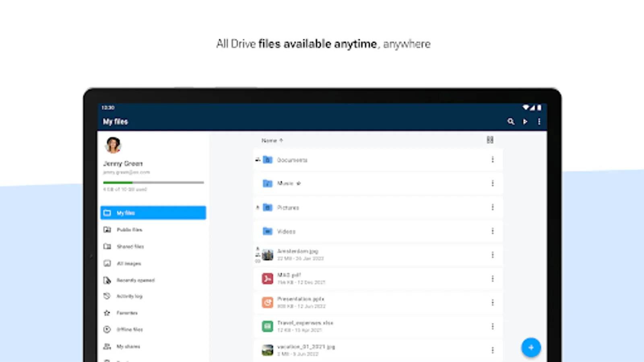
Task: Click the My shares sidebar icon
Action: tap(107, 346)
